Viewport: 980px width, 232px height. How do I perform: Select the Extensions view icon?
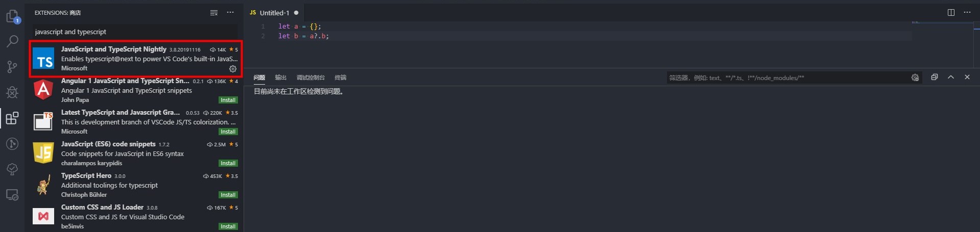coord(12,118)
